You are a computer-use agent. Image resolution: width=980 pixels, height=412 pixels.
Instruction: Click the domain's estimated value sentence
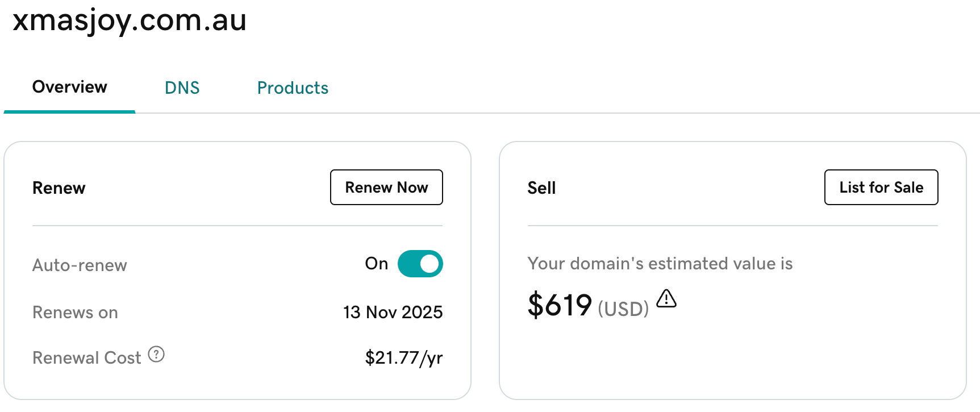point(660,264)
